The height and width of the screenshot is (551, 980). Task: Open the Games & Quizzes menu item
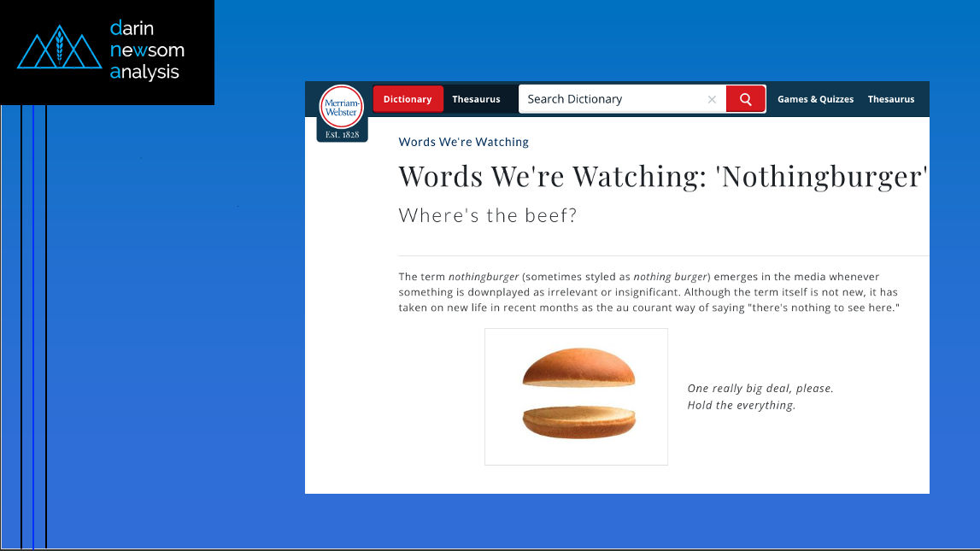point(815,99)
